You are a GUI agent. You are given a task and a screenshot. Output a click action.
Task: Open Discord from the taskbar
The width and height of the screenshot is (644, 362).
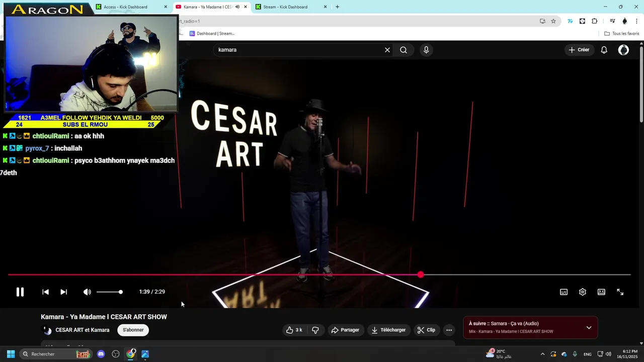[x=101, y=354]
